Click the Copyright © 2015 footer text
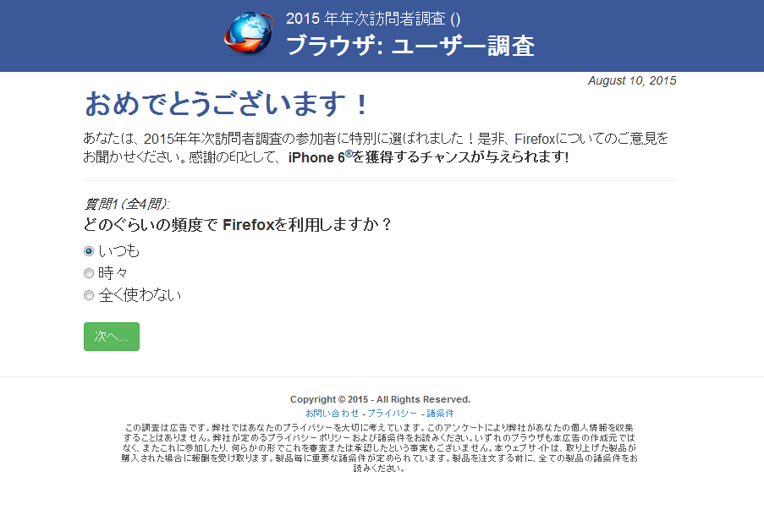 pos(380,399)
